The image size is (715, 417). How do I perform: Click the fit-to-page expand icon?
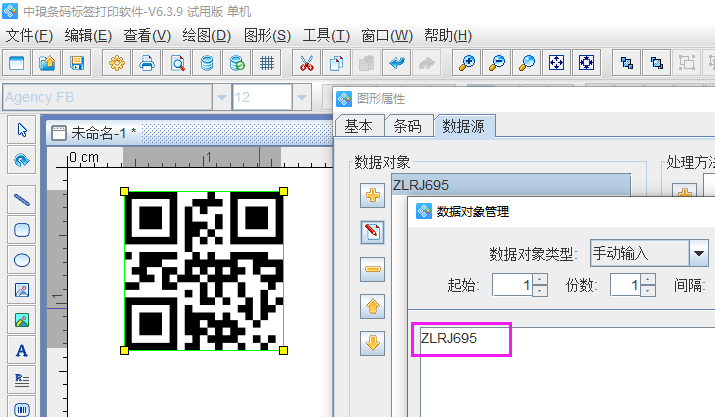tap(586, 63)
